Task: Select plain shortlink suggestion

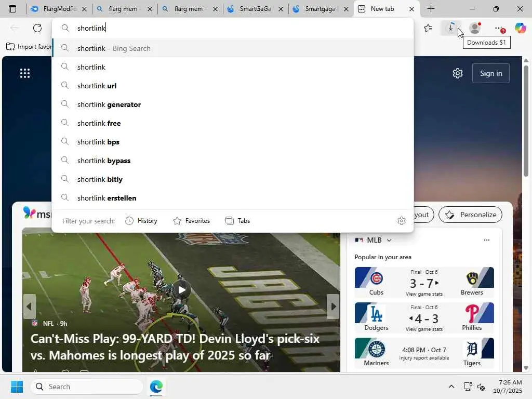Action: (233, 67)
